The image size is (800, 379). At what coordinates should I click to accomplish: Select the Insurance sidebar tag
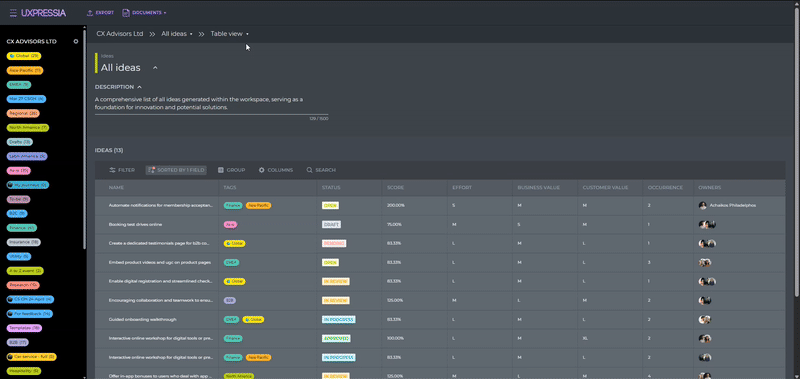tap(23, 242)
